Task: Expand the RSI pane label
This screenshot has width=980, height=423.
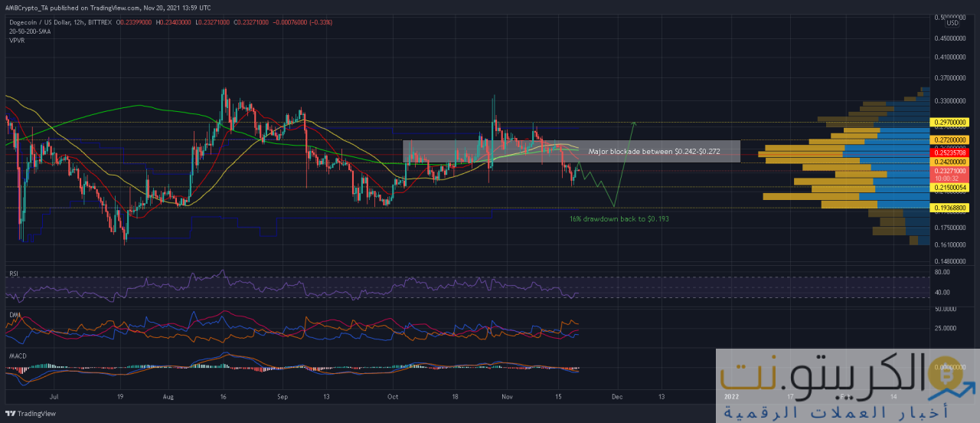Action: coord(13,273)
